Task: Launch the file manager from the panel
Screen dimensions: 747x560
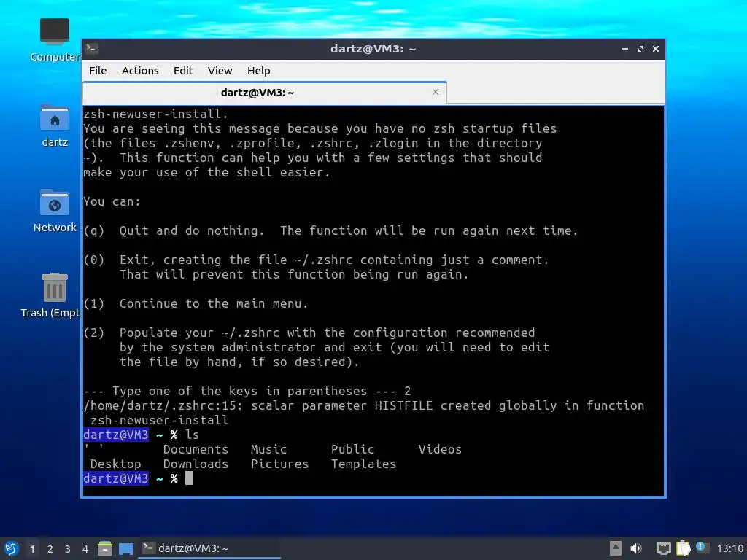Action: pos(105,548)
